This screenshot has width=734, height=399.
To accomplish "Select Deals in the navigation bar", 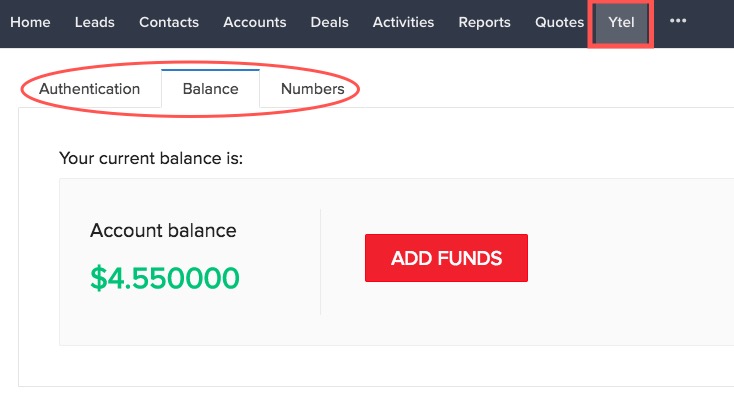I will click(x=330, y=22).
